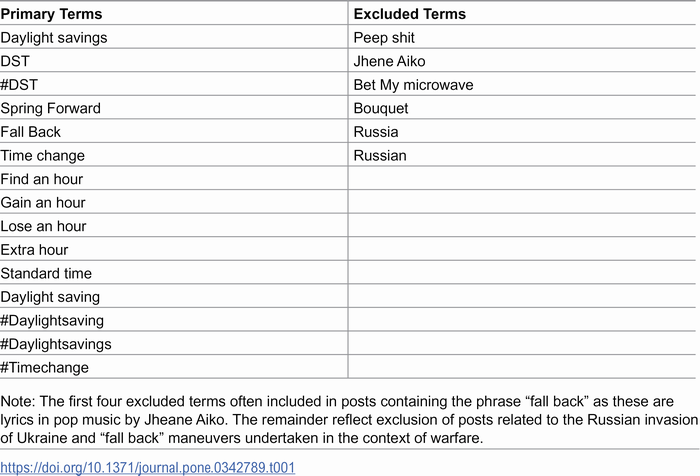
Task: Select the Jhene Aiko excluded term
Action: tap(389, 61)
